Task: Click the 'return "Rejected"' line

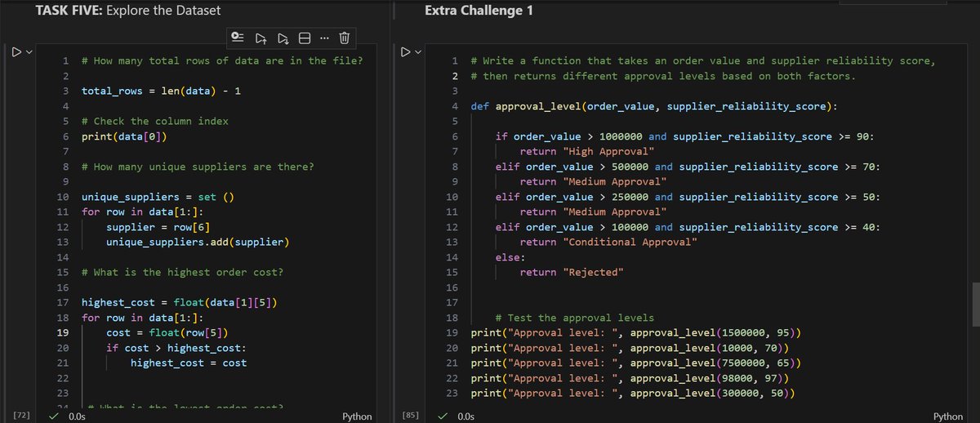Action: (x=572, y=272)
